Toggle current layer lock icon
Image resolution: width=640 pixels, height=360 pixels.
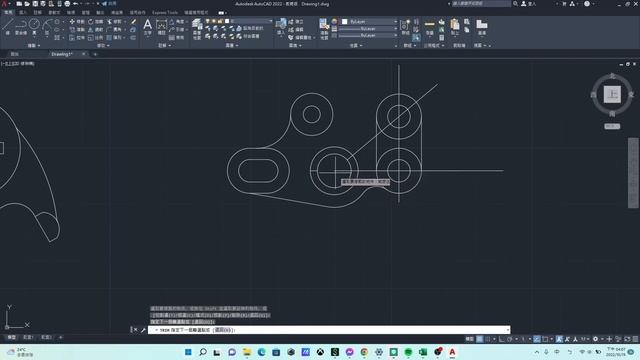[220, 21]
